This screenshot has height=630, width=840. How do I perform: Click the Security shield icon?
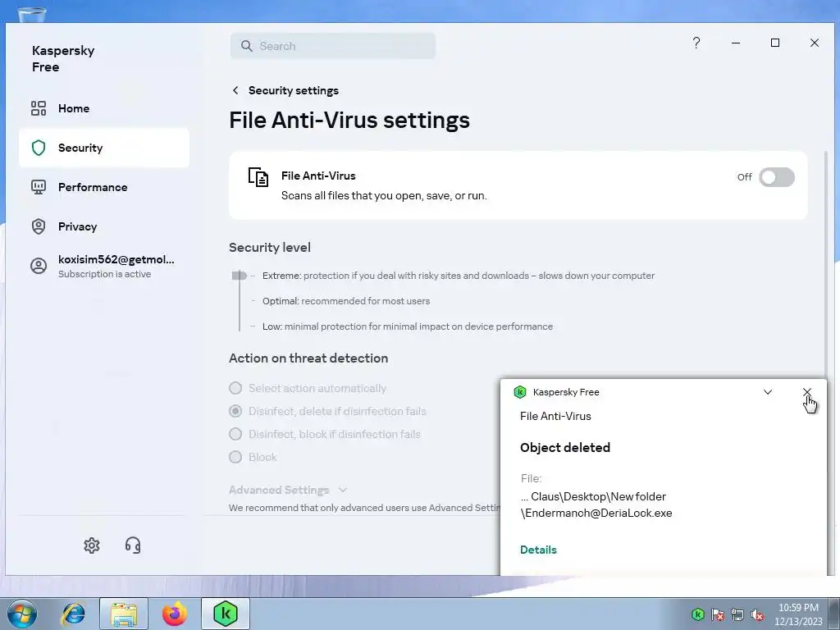[39, 148]
